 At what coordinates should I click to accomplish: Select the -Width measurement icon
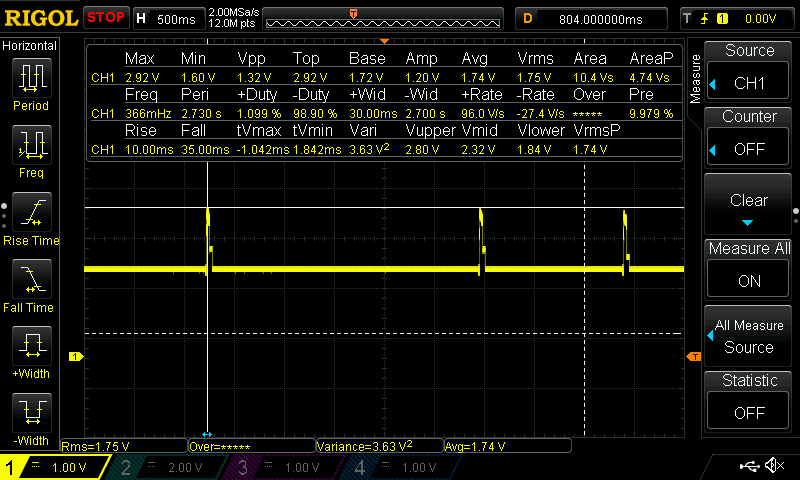coord(32,413)
